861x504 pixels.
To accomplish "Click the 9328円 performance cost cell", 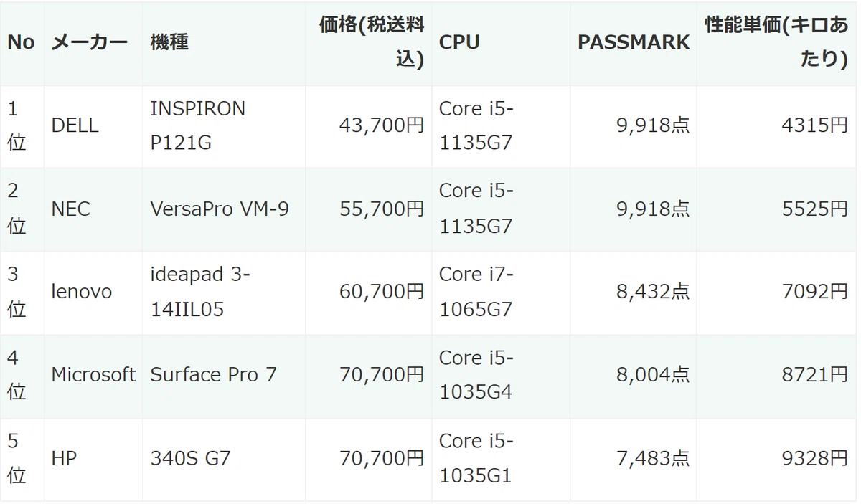I will click(x=776, y=459).
